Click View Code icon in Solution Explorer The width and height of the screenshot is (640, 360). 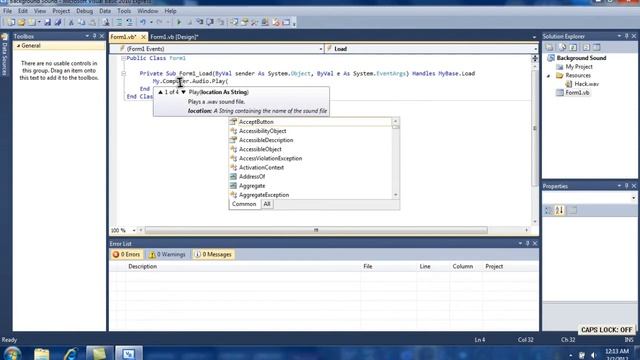(586, 47)
